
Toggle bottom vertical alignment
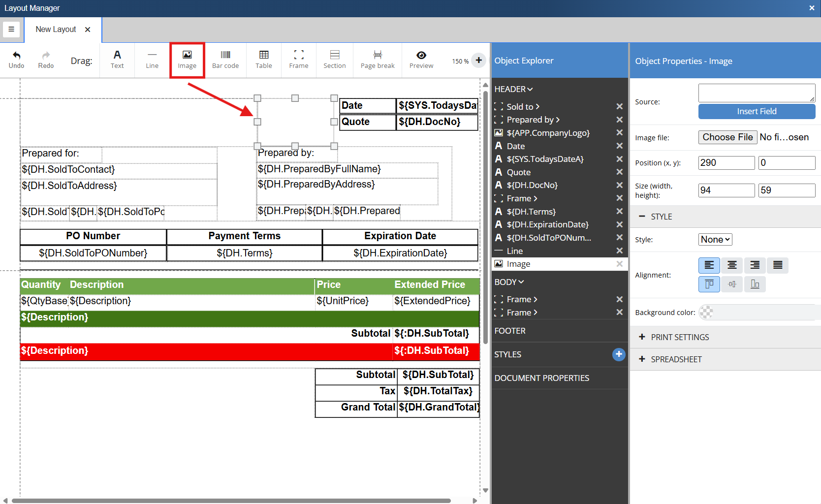(x=755, y=284)
